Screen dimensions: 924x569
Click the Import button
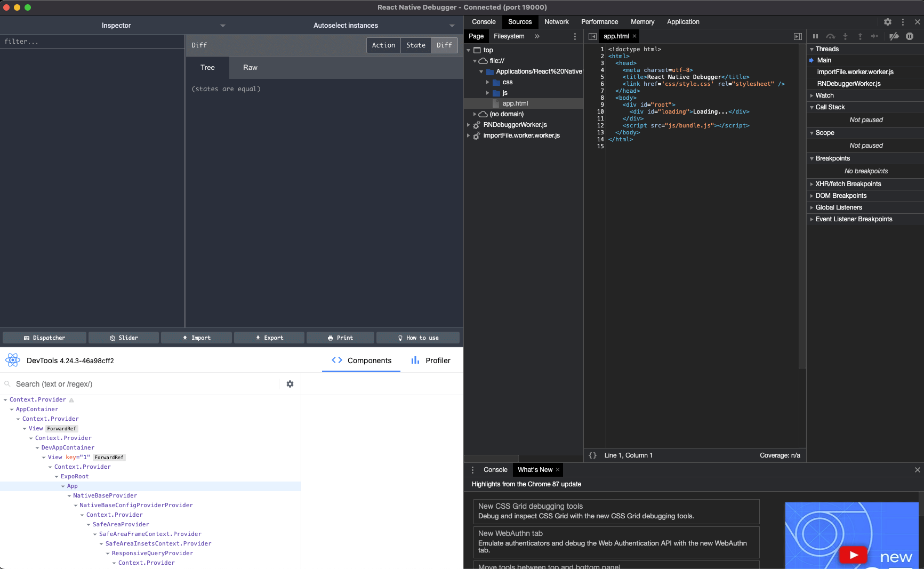coord(197,338)
